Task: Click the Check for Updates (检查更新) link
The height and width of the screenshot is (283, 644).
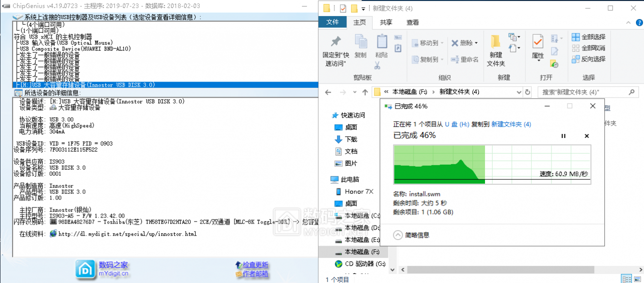Action: pos(256,265)
